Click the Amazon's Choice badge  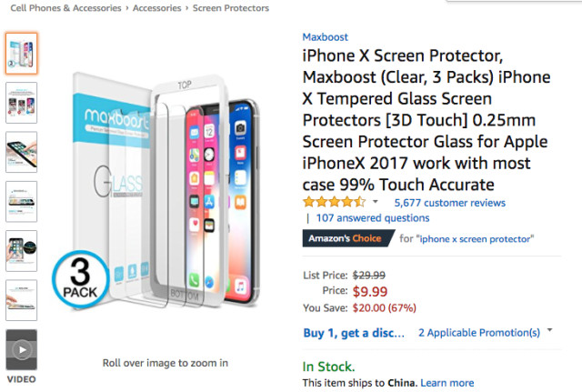pos(346,239)
